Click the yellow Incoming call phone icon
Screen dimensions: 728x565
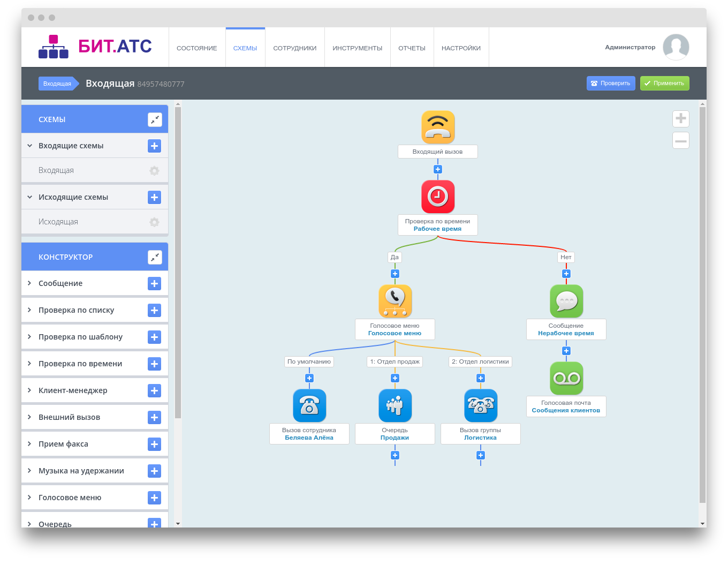(438, 127)
